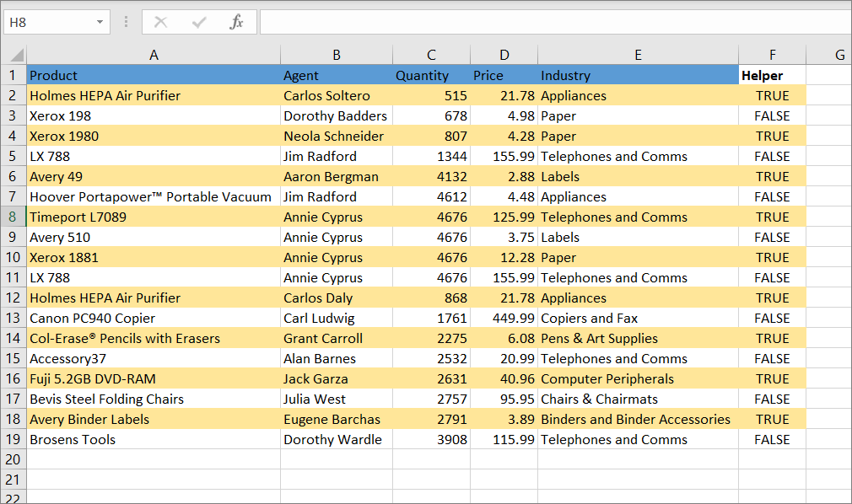Select the Canon PC940 Copier cell

click(x=154, y=319)
